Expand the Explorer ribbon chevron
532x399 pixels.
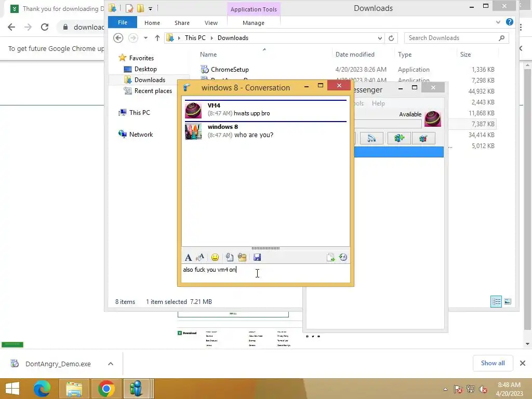pos(498,22)
